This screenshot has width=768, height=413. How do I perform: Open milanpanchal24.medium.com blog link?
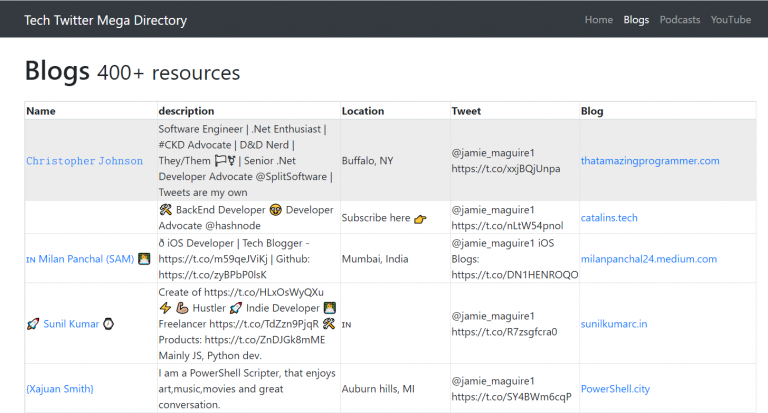coord(648,259)
